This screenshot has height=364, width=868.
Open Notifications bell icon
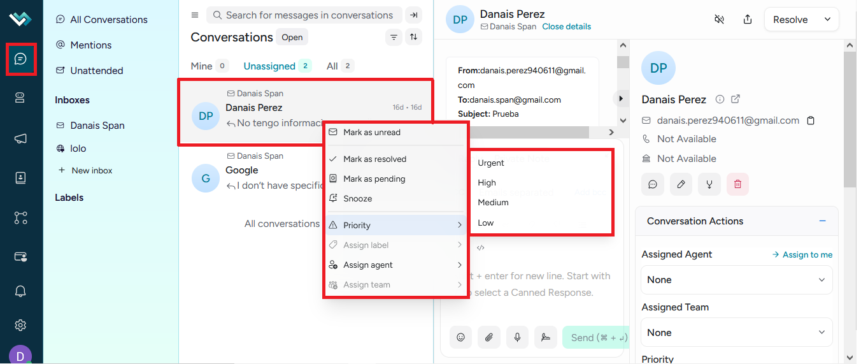[20, 291]
